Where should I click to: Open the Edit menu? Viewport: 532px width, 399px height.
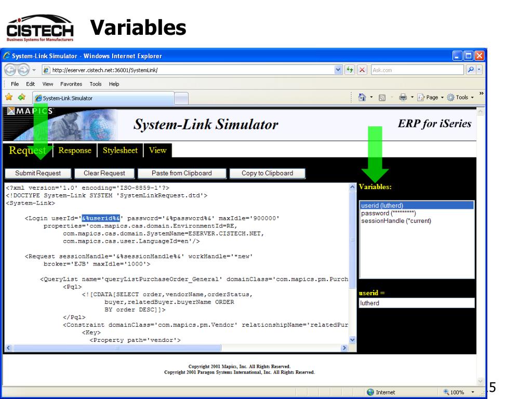[x=31, y=84]
